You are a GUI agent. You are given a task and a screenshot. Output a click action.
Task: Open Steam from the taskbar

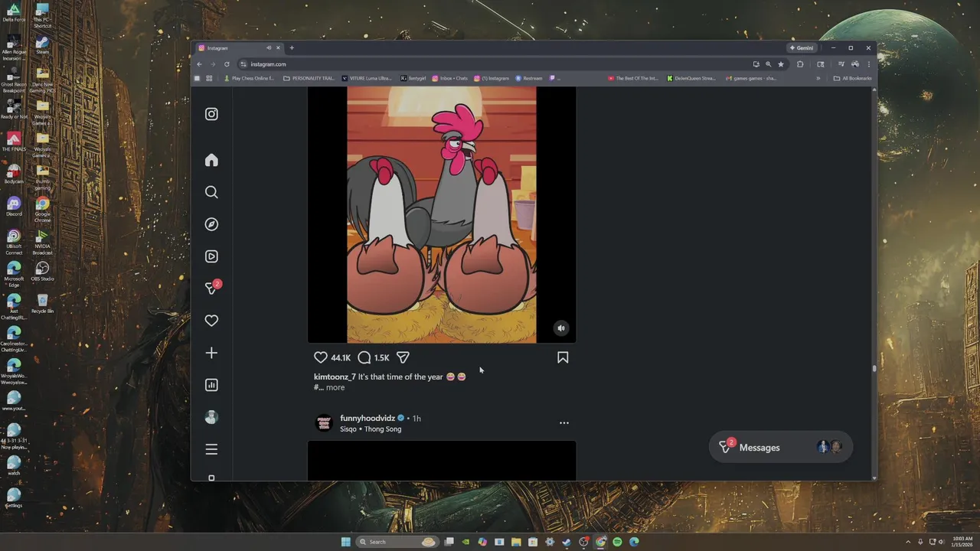pyautogui.click(x=567, y=542)
